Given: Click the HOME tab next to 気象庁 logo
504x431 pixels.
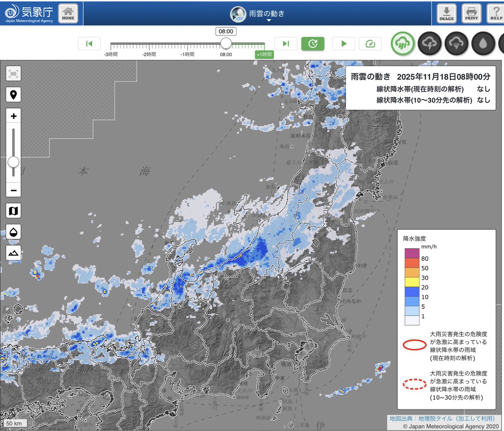Looking at the screenshot, I should 68,13.
